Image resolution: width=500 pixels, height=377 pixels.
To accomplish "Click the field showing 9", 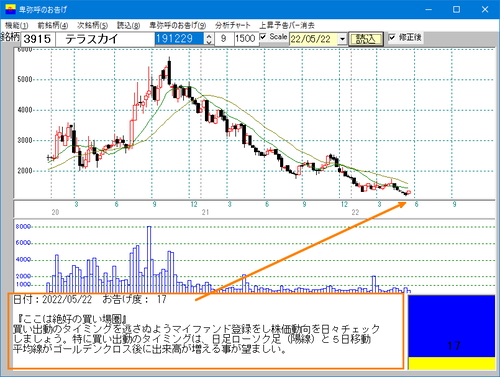I will point(224,39).
